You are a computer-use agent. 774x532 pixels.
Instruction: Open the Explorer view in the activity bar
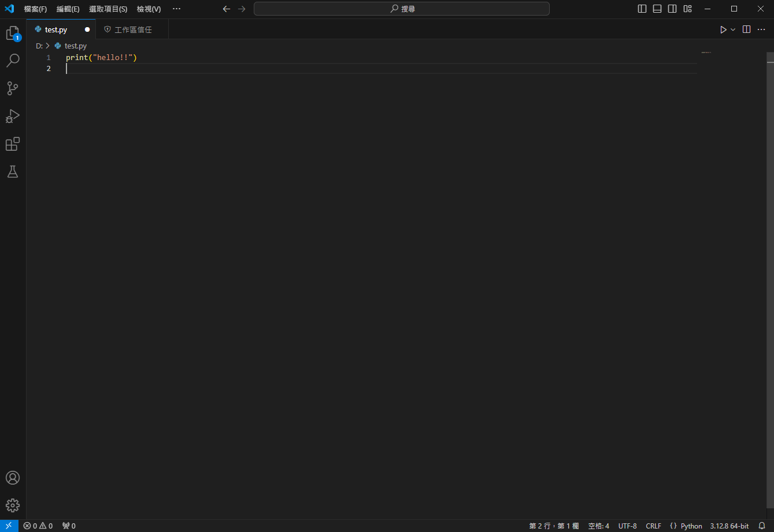coord(13,33)
